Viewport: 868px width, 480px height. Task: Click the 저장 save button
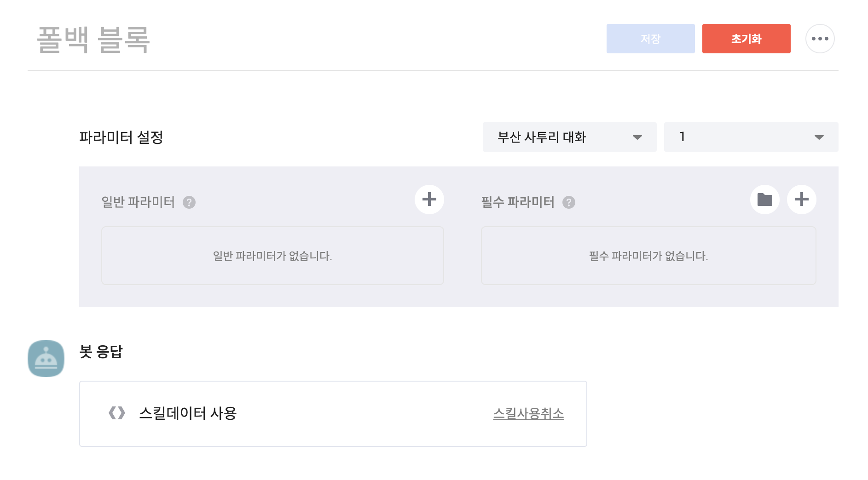point(650,39)
